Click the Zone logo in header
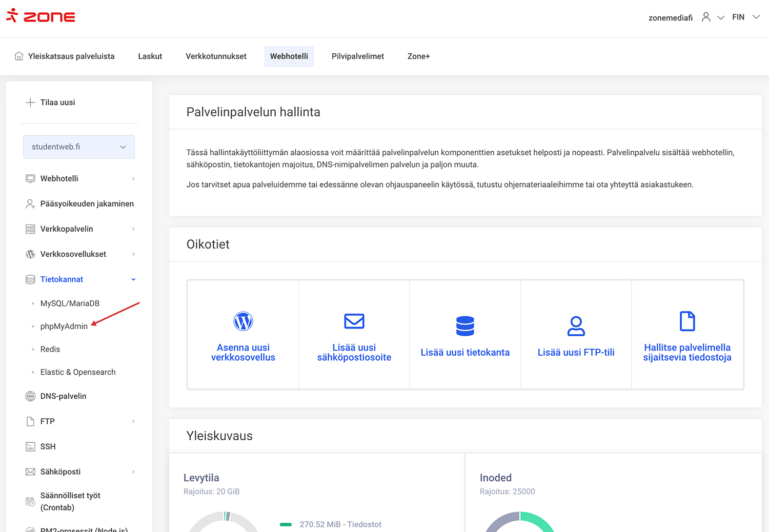This screenshot has height=532, width=769. tap(41, 16)
